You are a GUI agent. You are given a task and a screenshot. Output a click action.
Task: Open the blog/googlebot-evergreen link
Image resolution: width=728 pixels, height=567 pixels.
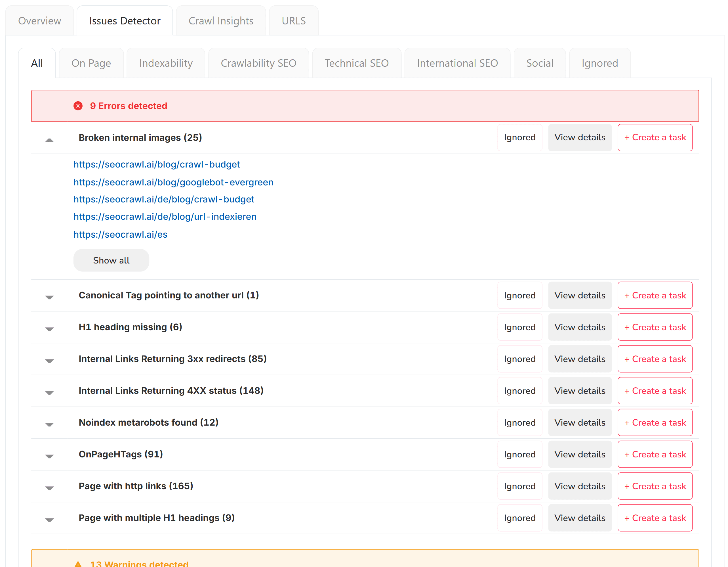173,182
